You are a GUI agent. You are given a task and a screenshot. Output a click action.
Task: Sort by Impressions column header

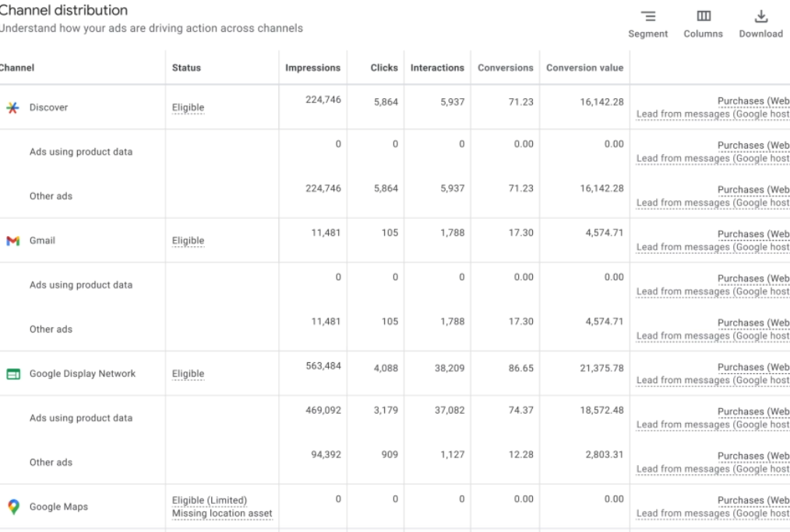click(312, 68)
